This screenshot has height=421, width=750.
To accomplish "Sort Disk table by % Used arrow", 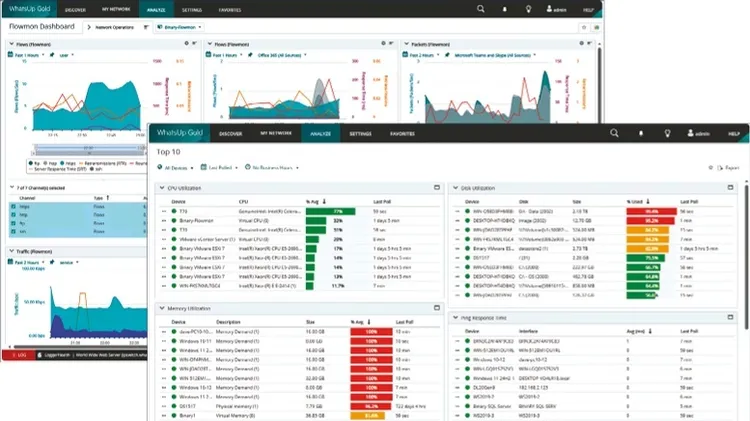I will coord(648,201).
